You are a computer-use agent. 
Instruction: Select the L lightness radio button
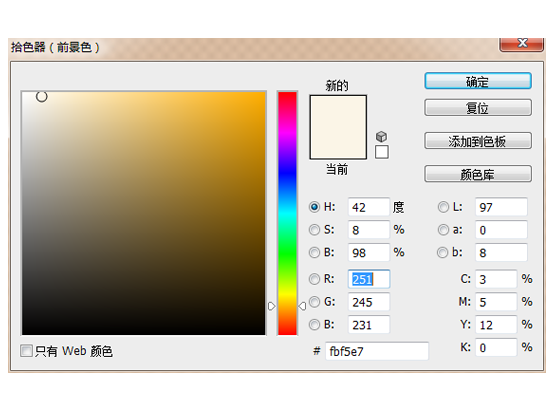tap(443, 207)
